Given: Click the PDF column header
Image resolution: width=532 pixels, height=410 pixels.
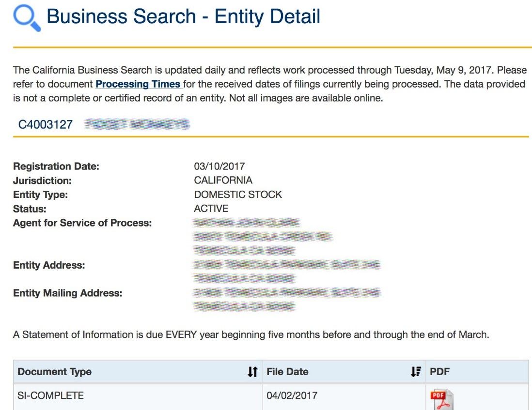Looking at the screenshot, I should [x=439, y=372].
